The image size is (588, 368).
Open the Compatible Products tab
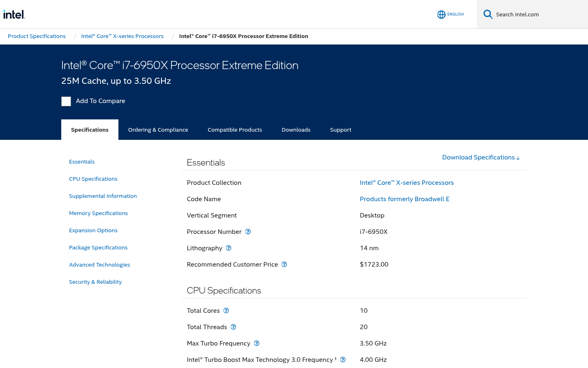235,130
